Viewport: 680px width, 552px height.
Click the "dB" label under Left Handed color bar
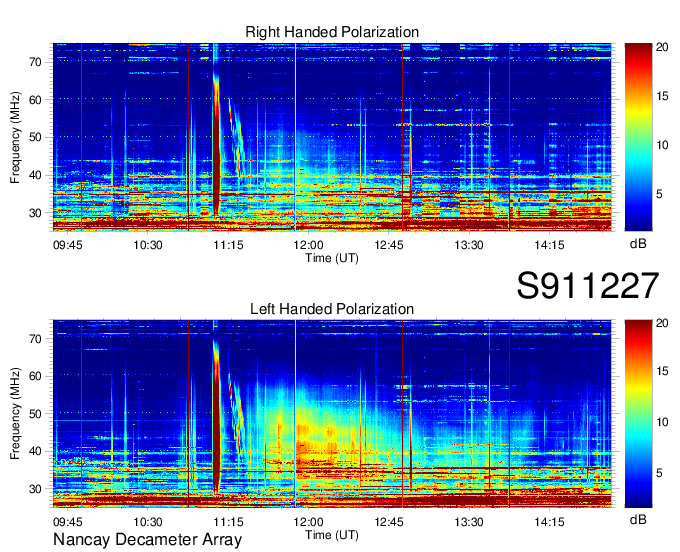coord(638,520)
